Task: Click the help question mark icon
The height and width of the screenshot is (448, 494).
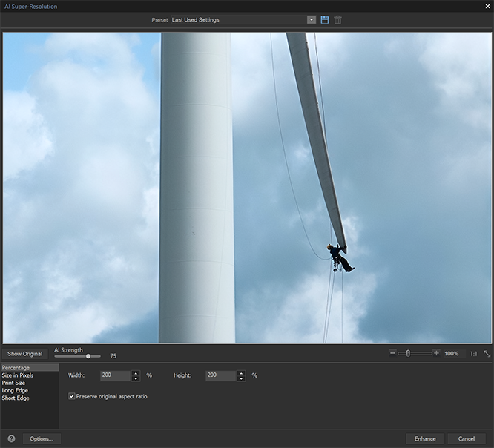Action: click(x=12, y=438)
